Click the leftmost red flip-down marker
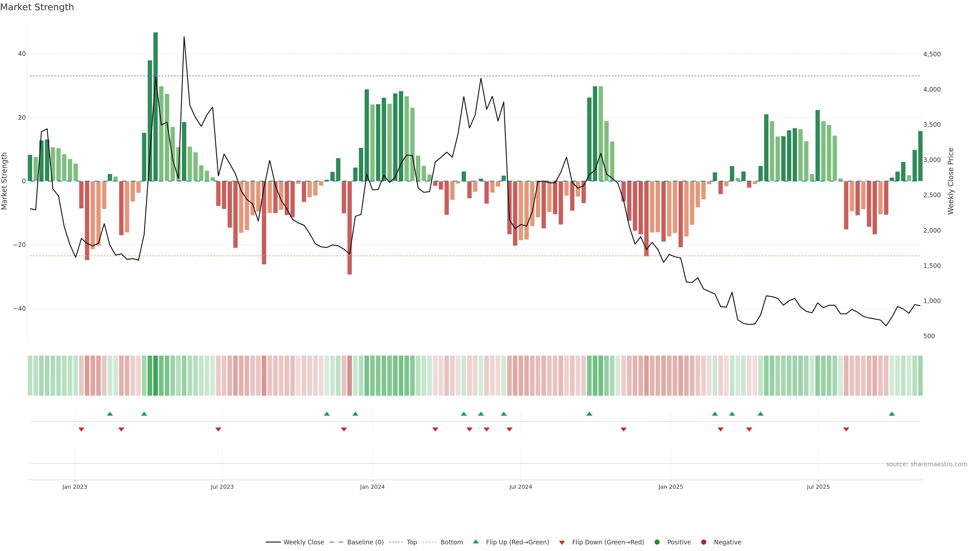Screen dimensions: 980x551 coord(81,429)
